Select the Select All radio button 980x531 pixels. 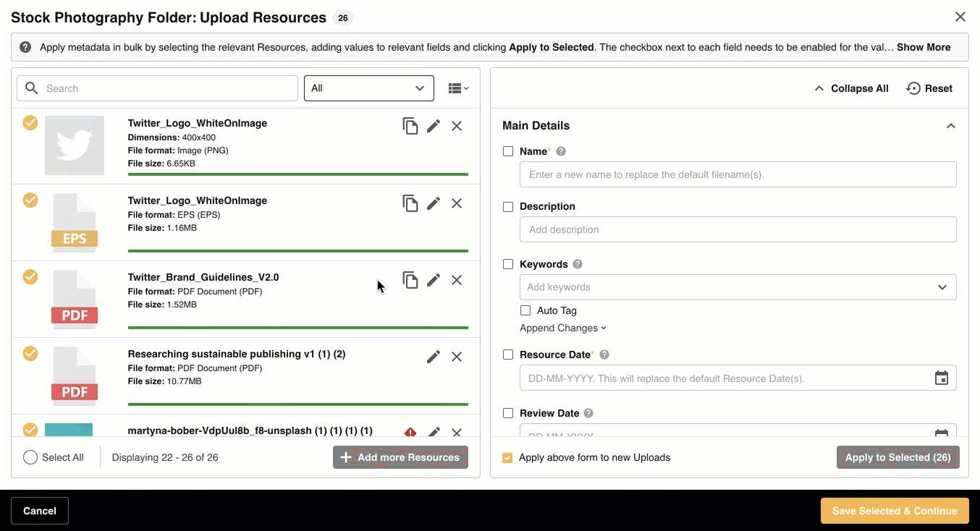pyautogui.click(x=30, y=457)
